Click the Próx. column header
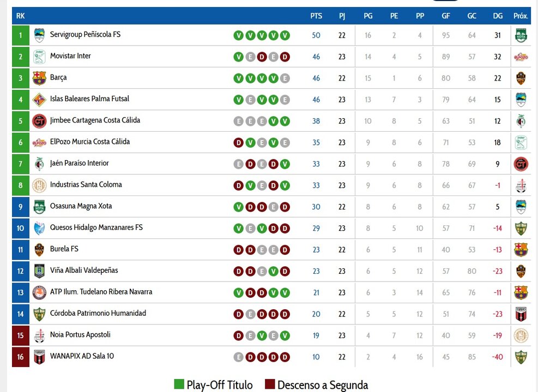538x392 pixels. tap(521, 16)
